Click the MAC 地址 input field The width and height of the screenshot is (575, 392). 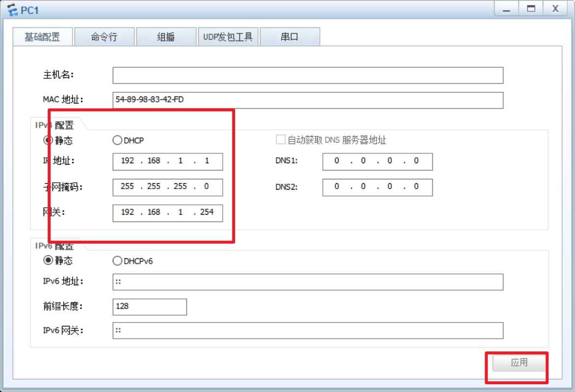coord(308,100)
